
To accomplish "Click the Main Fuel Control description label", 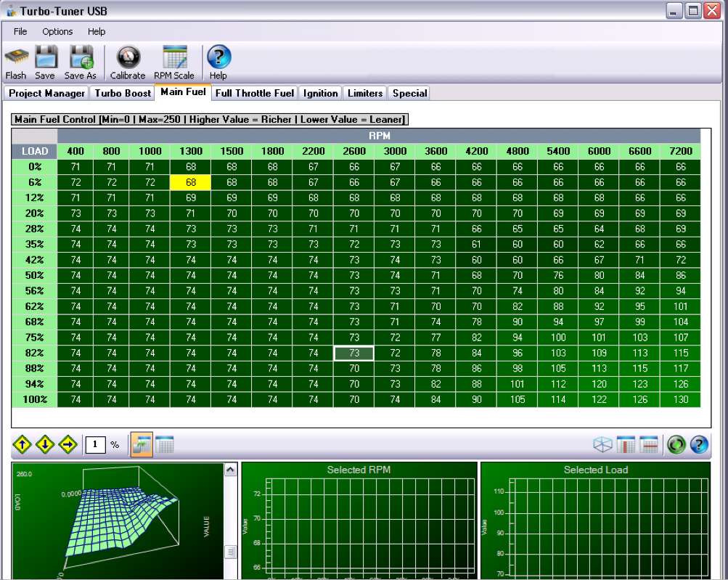I will coord(210,119).
